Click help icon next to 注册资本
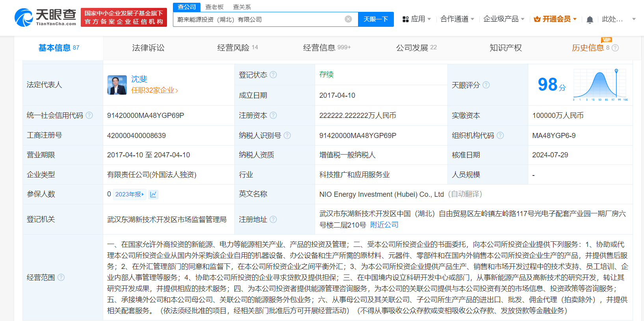Screen dimensions: 644x321 tap(273, 115)
